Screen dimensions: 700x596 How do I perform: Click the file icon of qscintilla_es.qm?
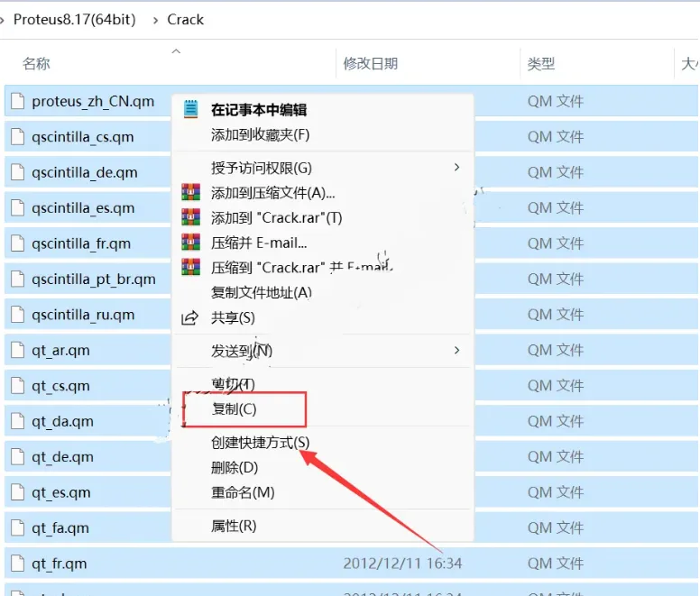[17, 208]
